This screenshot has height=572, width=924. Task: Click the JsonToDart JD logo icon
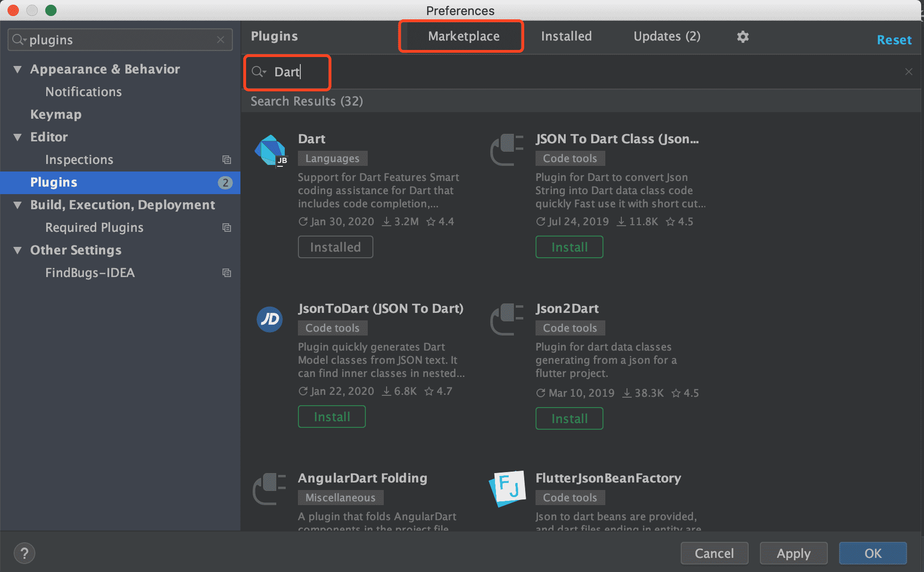[x=270, y=319]
